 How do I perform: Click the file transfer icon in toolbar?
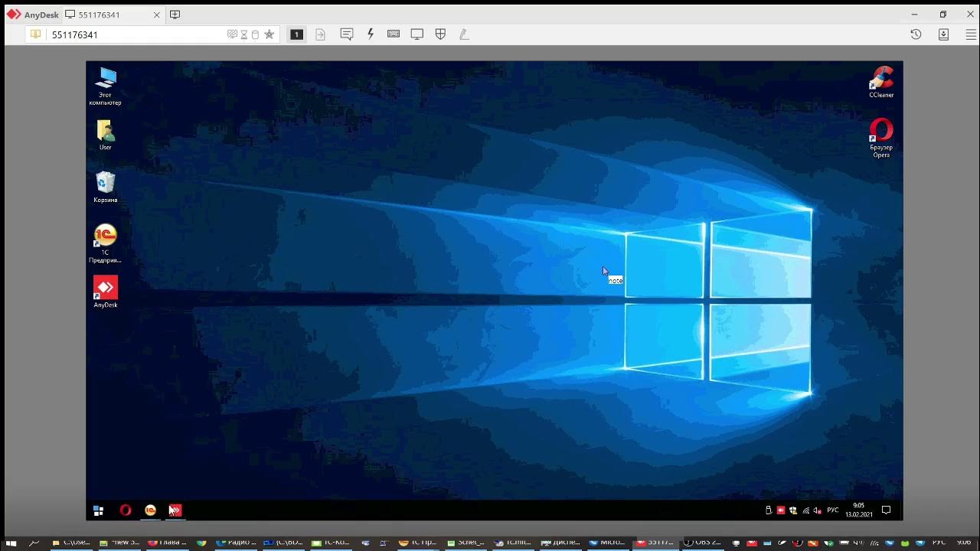point(321,34)
